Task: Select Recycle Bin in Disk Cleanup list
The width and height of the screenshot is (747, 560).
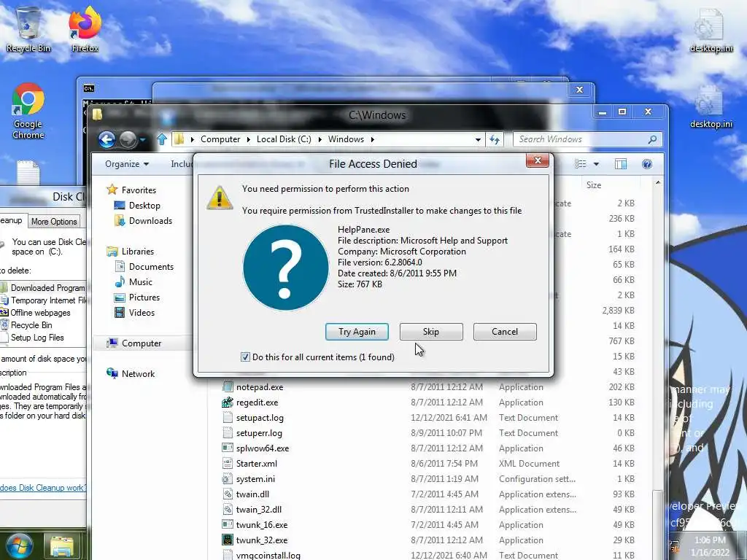Action: [x=31, y=325]
